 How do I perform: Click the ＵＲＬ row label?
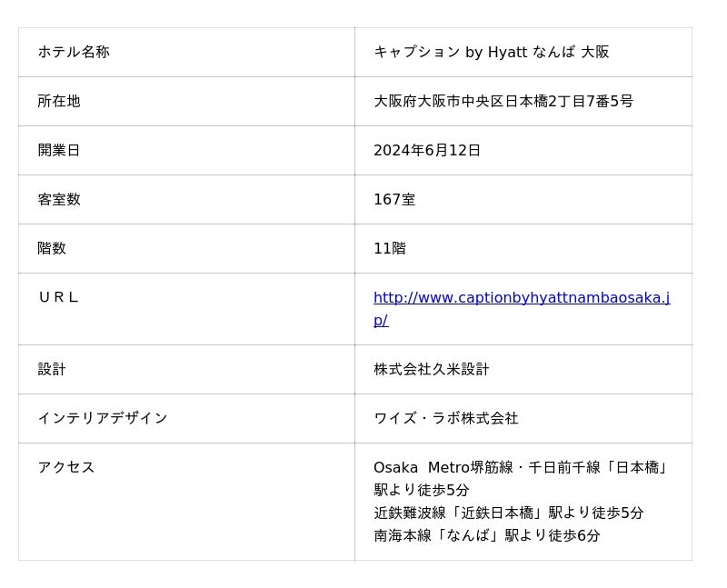[x=58, y=297]
